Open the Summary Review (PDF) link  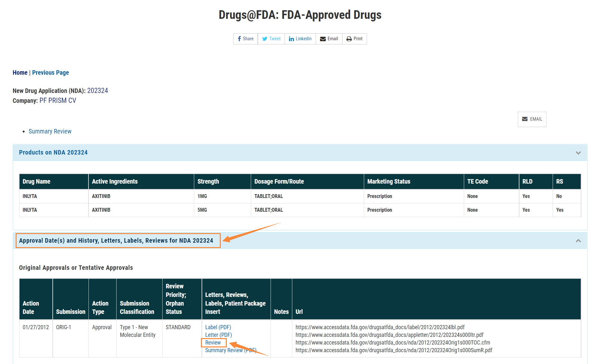click(224, 350)
